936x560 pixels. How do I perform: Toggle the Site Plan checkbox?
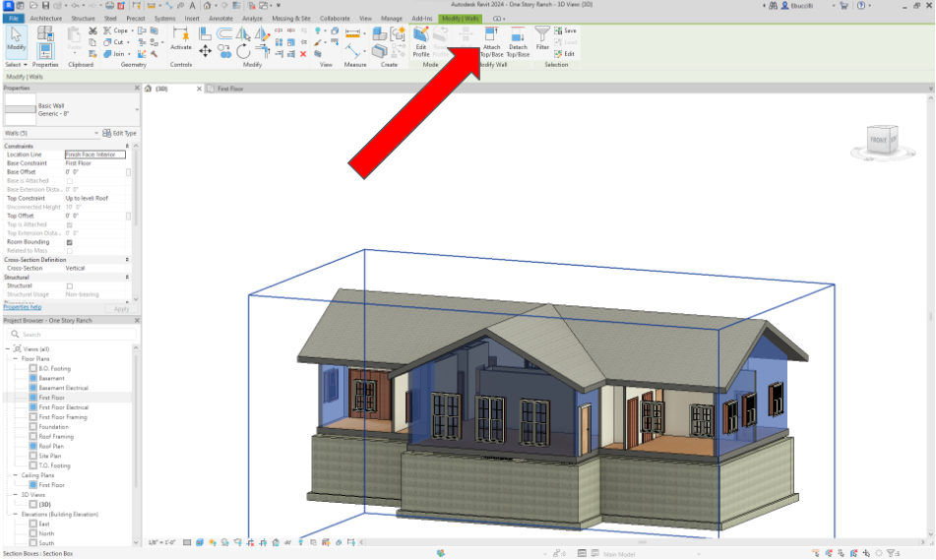pyautogui.click(x=33, y=456)
